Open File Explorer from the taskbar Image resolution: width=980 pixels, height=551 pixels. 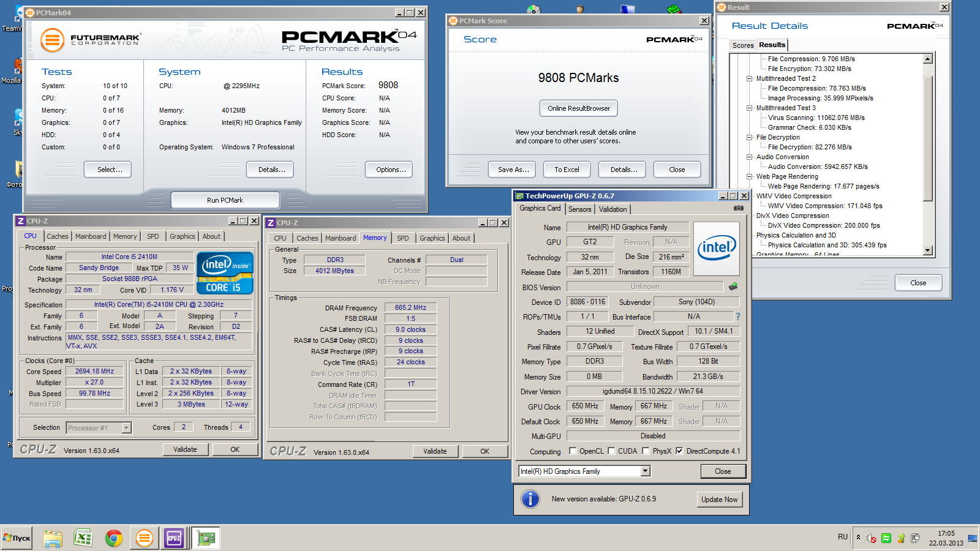[x=53, y=538]
